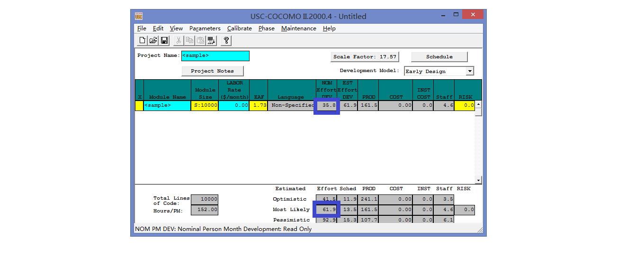The width and height of the screenshot is (644, 258).
Task: Click the Copy toolbar icon
Action: pos(189,41)
